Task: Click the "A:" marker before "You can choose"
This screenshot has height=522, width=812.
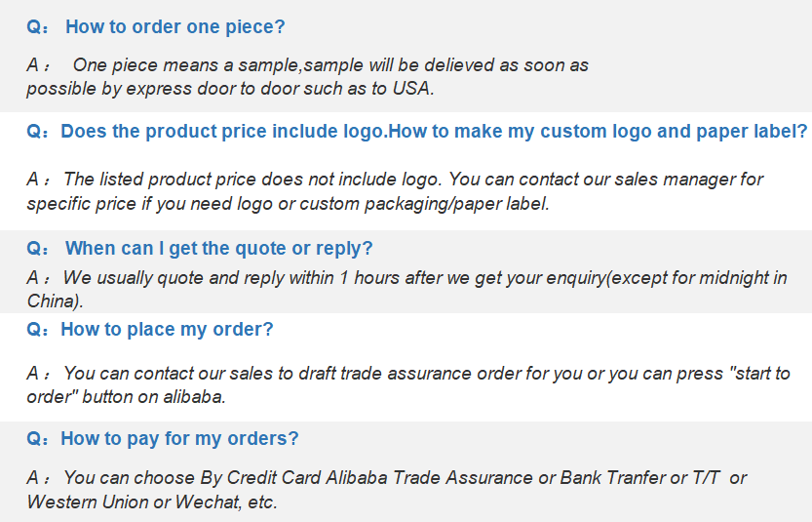Action: (x=39, y=478)
